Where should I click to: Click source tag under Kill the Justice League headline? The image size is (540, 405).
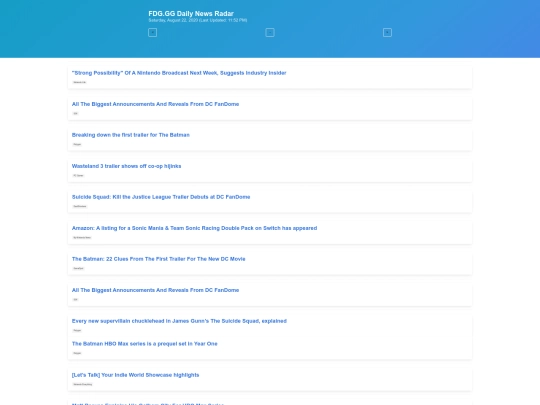(x=80, y=206)
